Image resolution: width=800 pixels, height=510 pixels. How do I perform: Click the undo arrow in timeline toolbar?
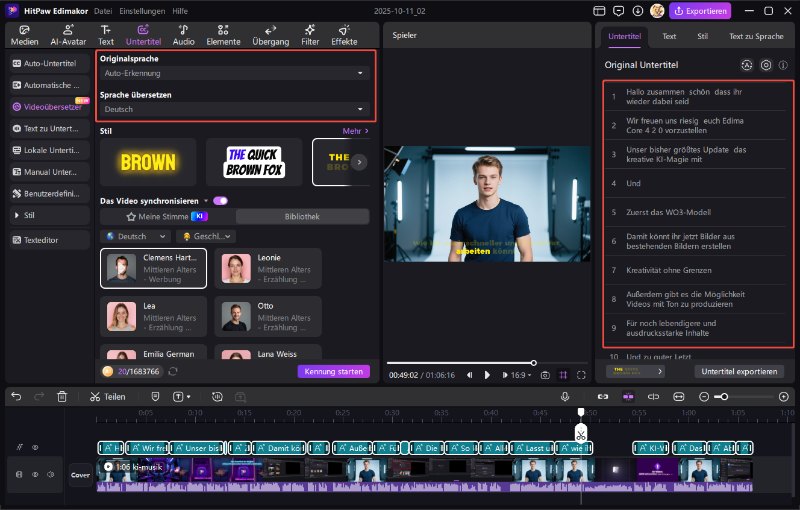tap(16, 396)
